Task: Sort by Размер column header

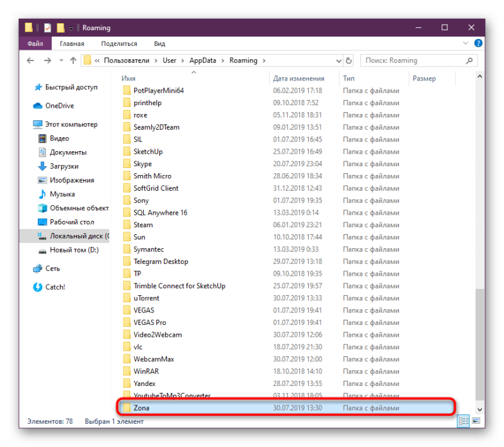Action: (424, 78)
